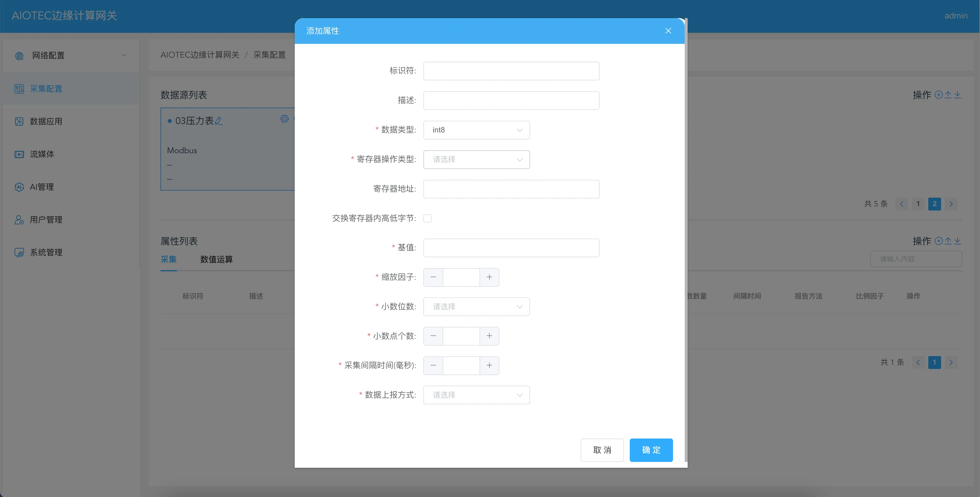The image size is (980, 497).
Task: Switch to the 数值运算 tab
Action: pyautogui.click(x=216, y=260)
